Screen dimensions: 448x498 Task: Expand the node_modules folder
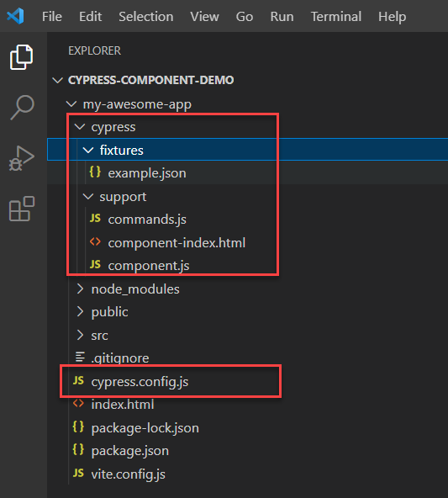80,289
